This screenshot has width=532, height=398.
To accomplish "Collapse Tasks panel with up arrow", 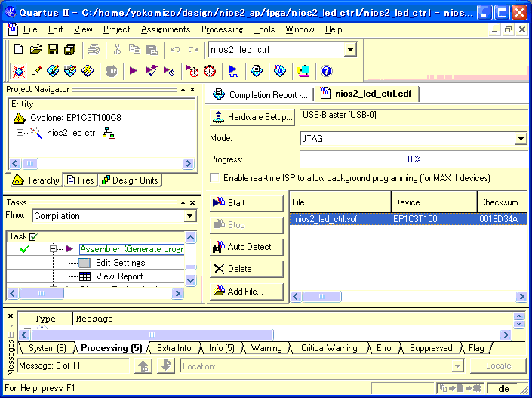I will point(183,202).
